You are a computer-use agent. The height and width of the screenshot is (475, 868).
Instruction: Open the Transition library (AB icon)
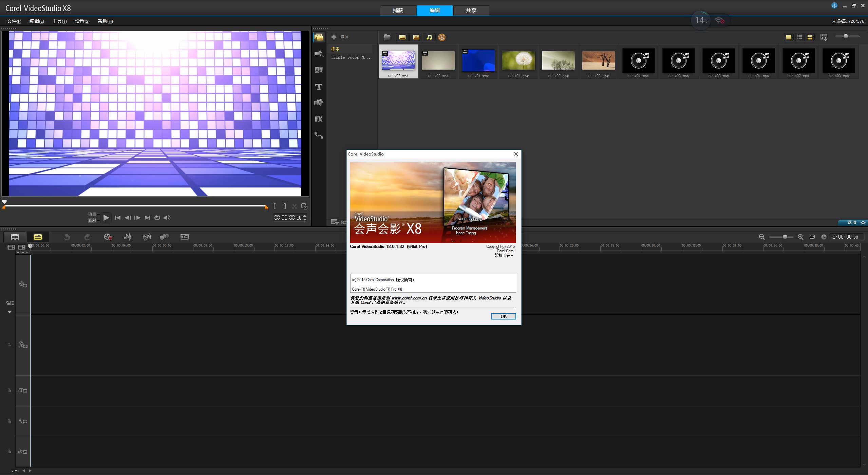click(319, 70)
